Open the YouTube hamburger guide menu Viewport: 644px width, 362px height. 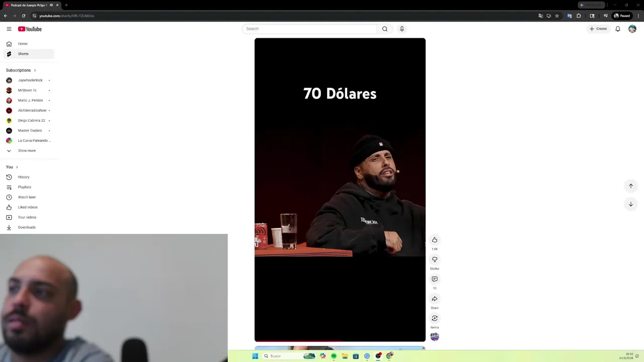point(9,29)
